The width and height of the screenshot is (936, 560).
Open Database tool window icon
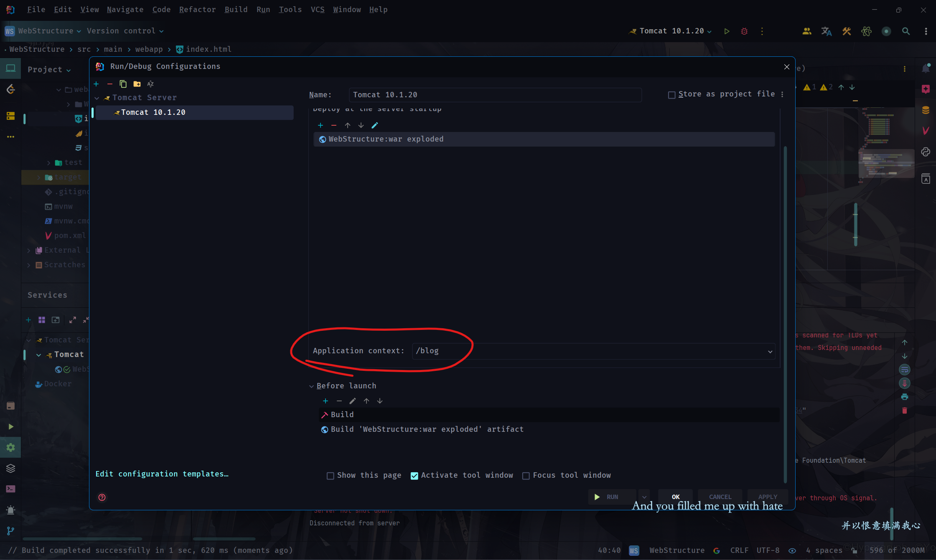click(x=926, y=110)
